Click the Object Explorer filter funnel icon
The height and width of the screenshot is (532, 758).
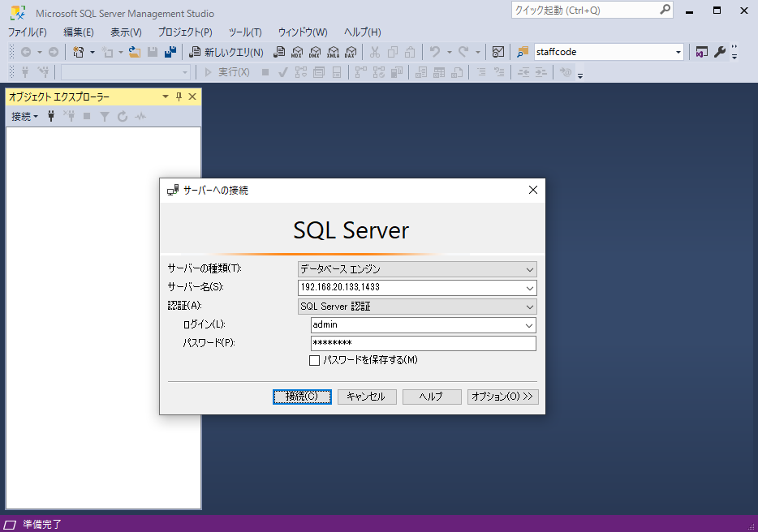click(105, 116)
